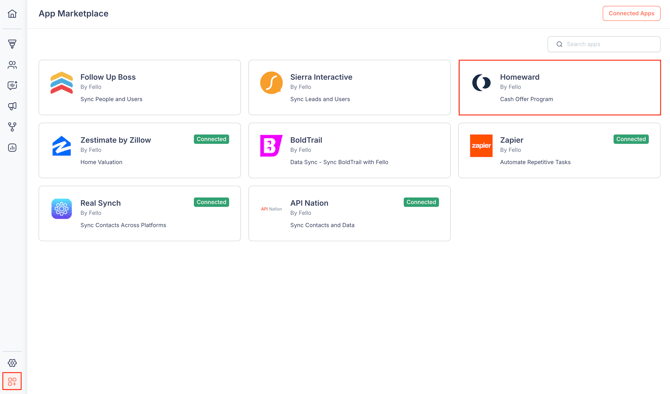This screenshot has height=394, width=670.
Task: Open Connected Apps
Action: click(x=632, y=14)
